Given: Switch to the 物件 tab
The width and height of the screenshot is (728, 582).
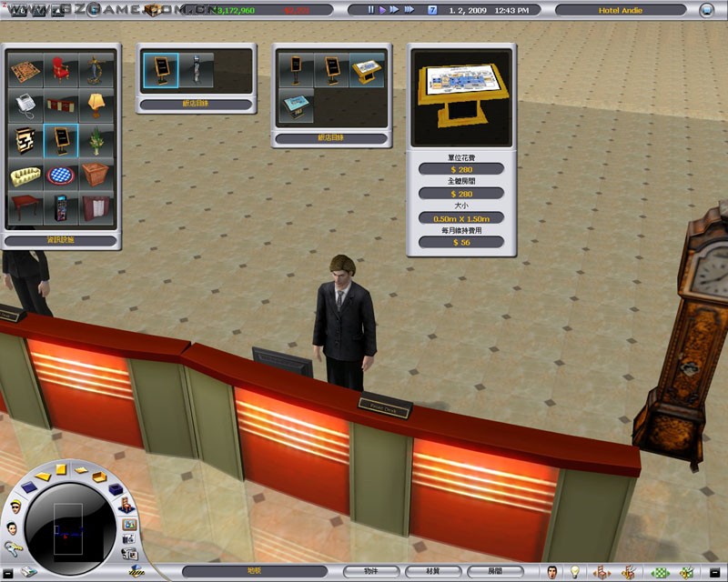Looking at the screenshot, I should click(x=370, y=571).
